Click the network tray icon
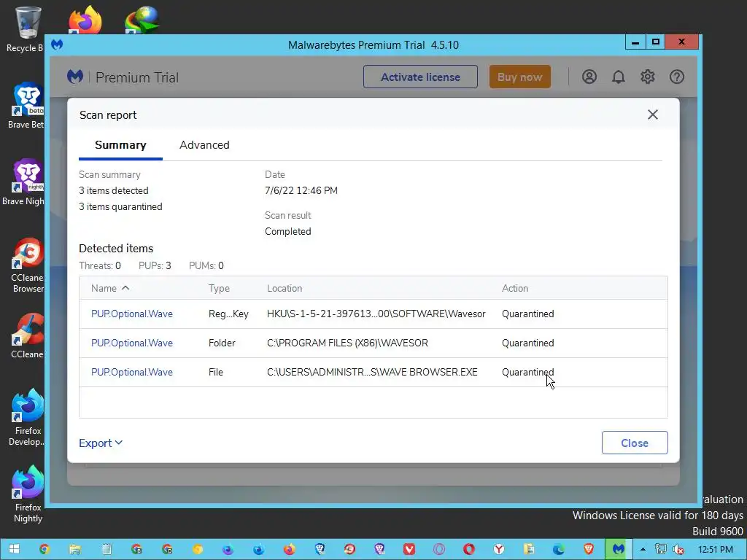Image resolution: width=747 pixels, height=560 pixels. tap(661, 549)
